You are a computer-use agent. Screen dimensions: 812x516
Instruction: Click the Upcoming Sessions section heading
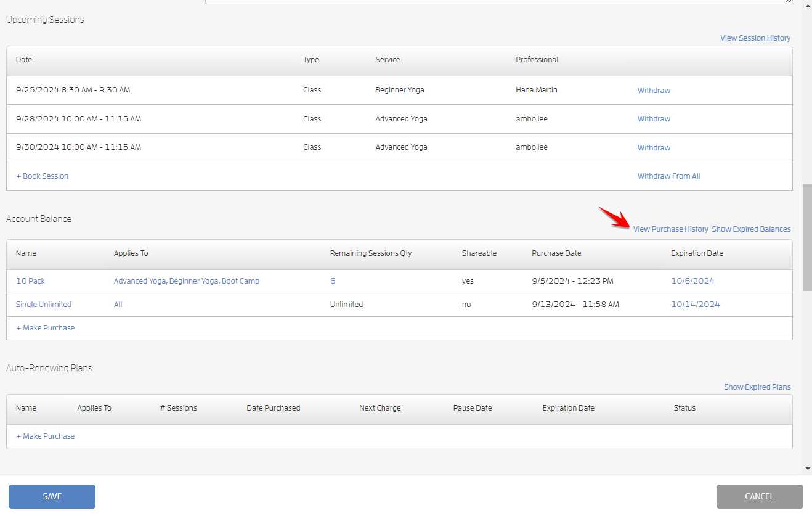pyautogui.click(x=45, y=20)
